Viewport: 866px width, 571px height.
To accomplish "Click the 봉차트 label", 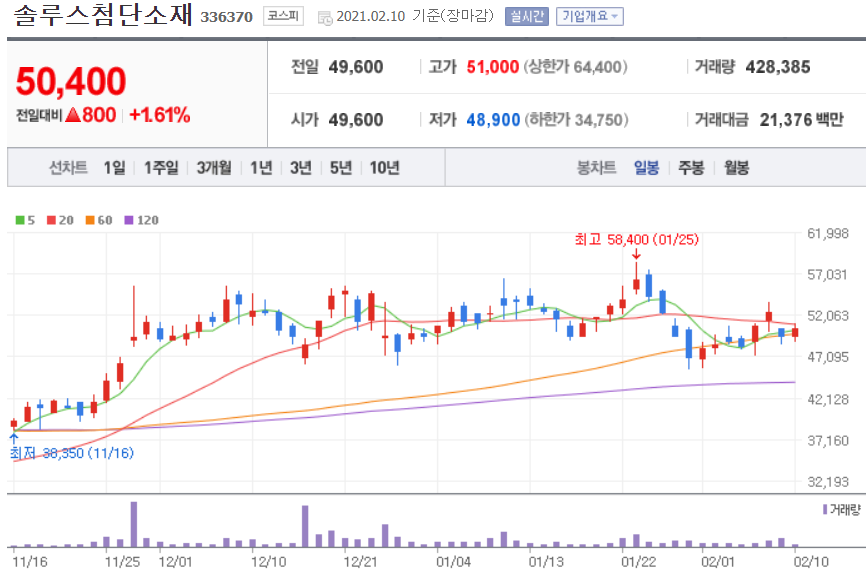I will (x=596, y=167).
